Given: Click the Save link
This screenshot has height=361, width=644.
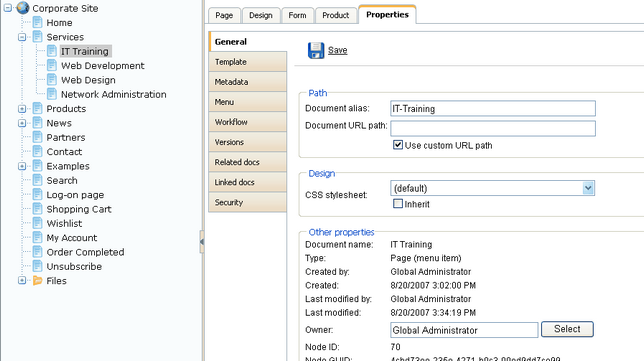Looking at the screenshot, I should (338, 51).
